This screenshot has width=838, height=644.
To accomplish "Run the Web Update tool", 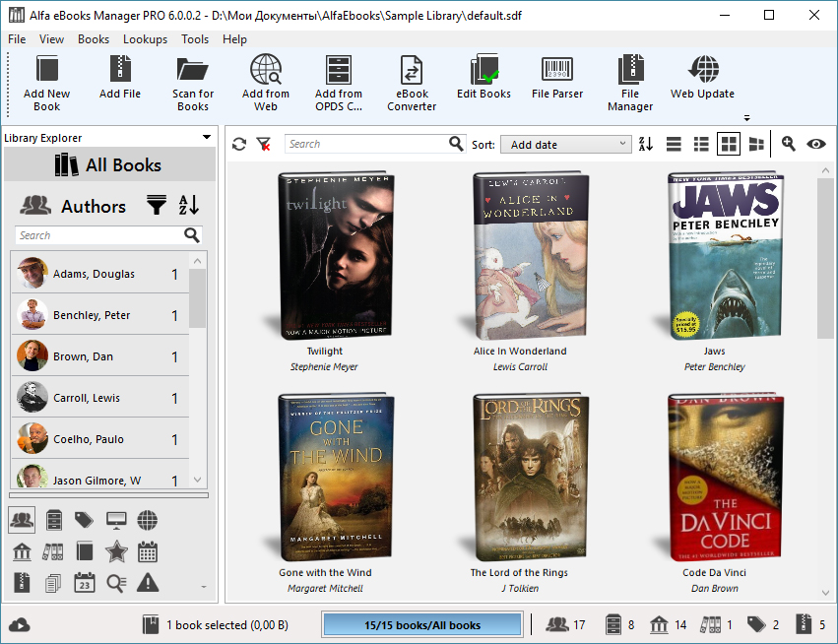I will [x=702, y=77].
